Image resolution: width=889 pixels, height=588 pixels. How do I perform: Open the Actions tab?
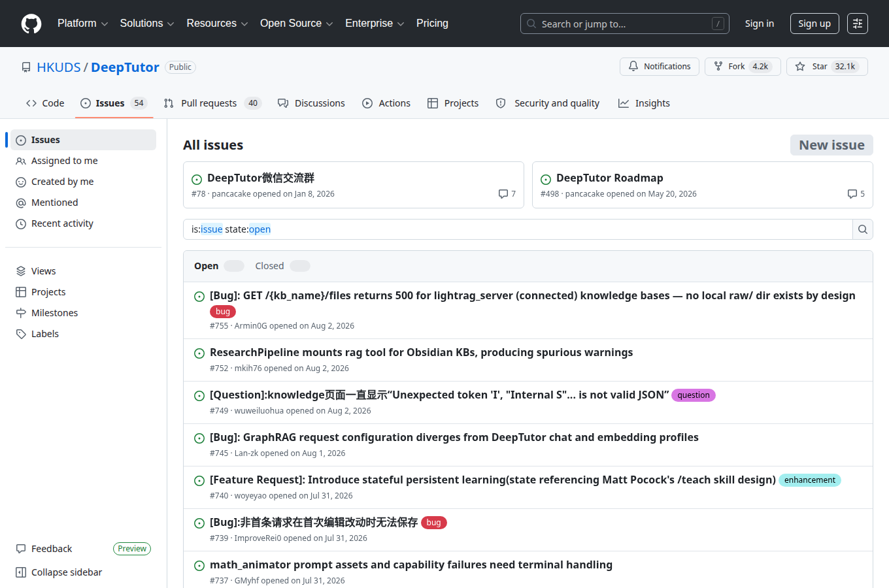(386, 103)
